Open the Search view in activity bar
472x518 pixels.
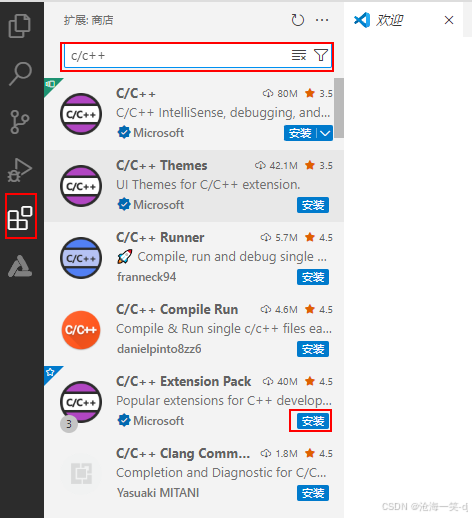20,74
